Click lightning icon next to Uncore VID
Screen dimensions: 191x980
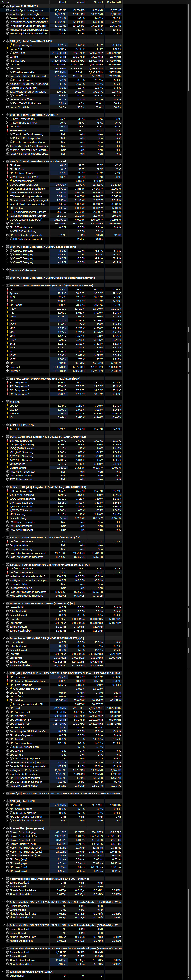click(x=8, y=49)
